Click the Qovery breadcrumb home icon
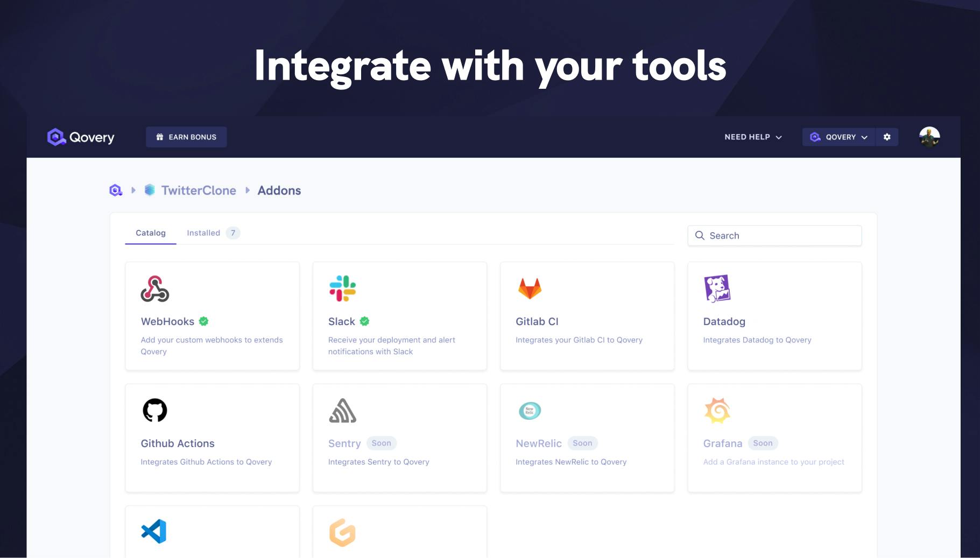 pos(116,190)
